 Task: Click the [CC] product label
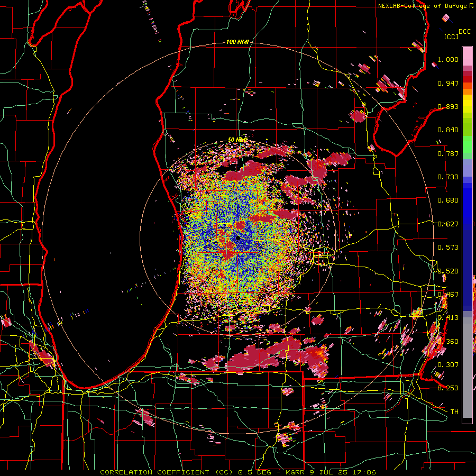[451, 36]
